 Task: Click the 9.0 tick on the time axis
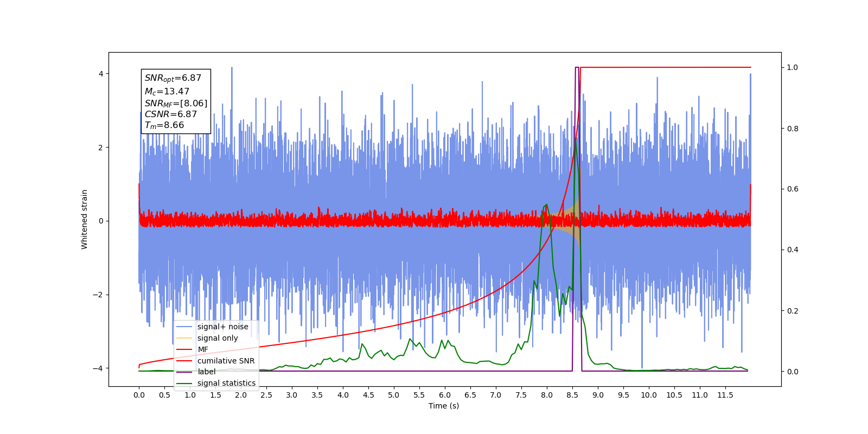click(598, 395)
